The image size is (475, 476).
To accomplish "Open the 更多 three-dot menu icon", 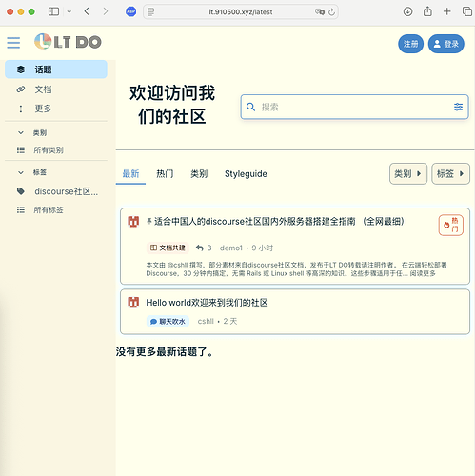I will [x=21, y=109].
